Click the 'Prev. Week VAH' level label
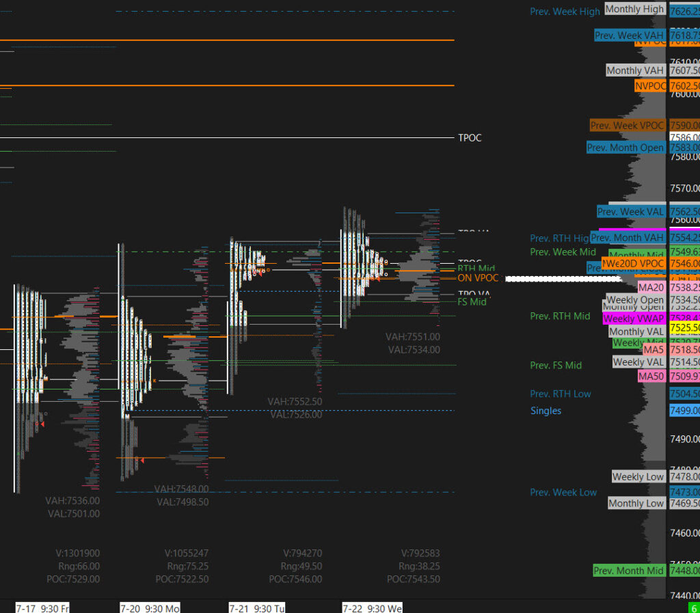The width and height of the screenshot is (700, 613). pyautogui.click(x=630, y=36)
